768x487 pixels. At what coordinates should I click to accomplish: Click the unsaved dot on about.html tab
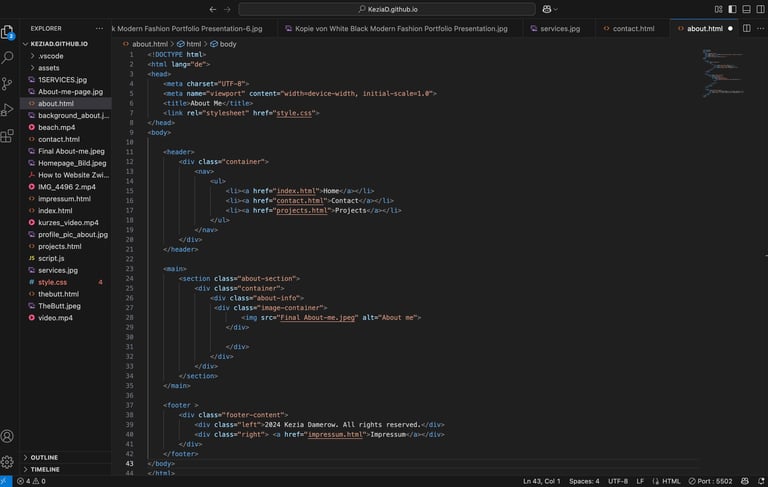(730, 28)
